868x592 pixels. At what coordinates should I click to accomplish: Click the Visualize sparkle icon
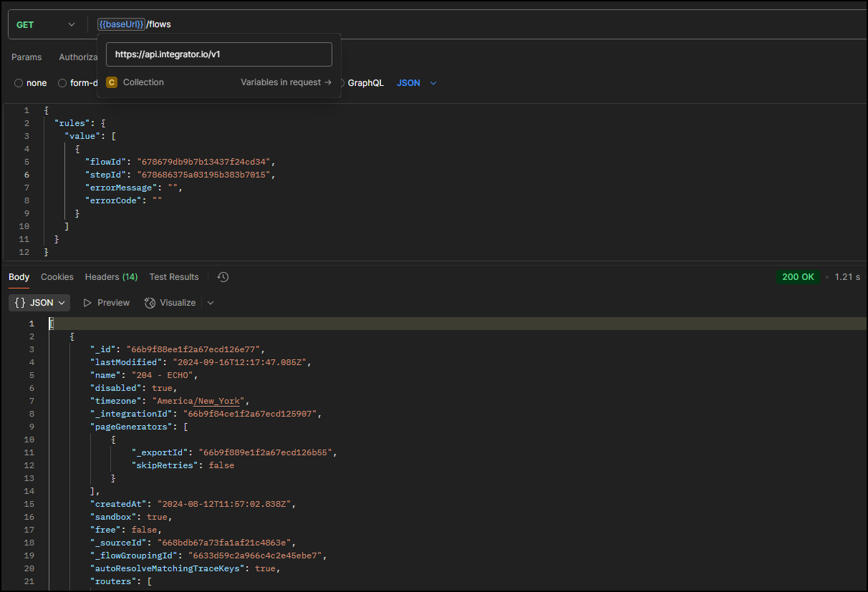[x=150, y=303]
